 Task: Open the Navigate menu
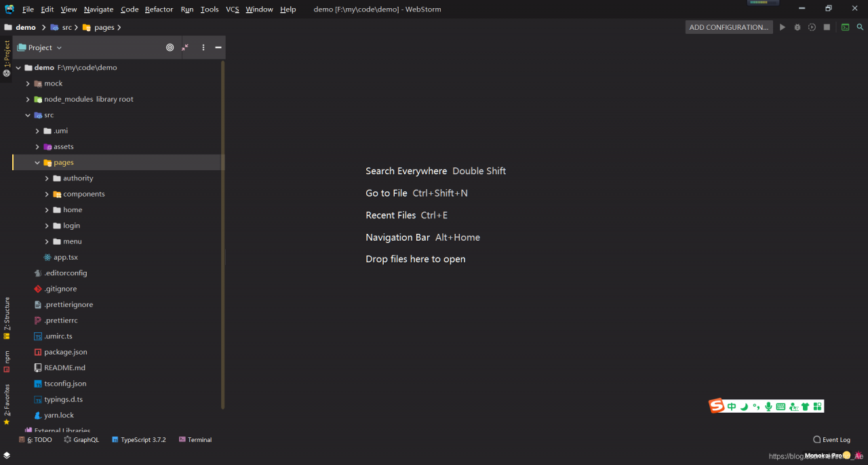[x=98, y=9]
